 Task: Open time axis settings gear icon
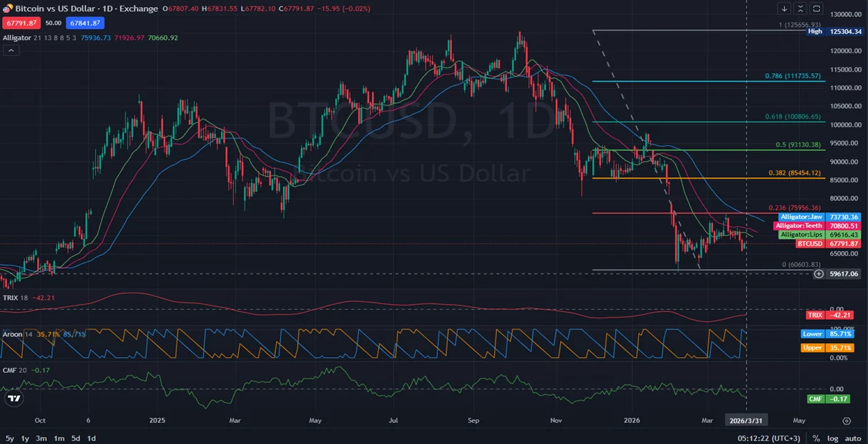tap(846, 421)
